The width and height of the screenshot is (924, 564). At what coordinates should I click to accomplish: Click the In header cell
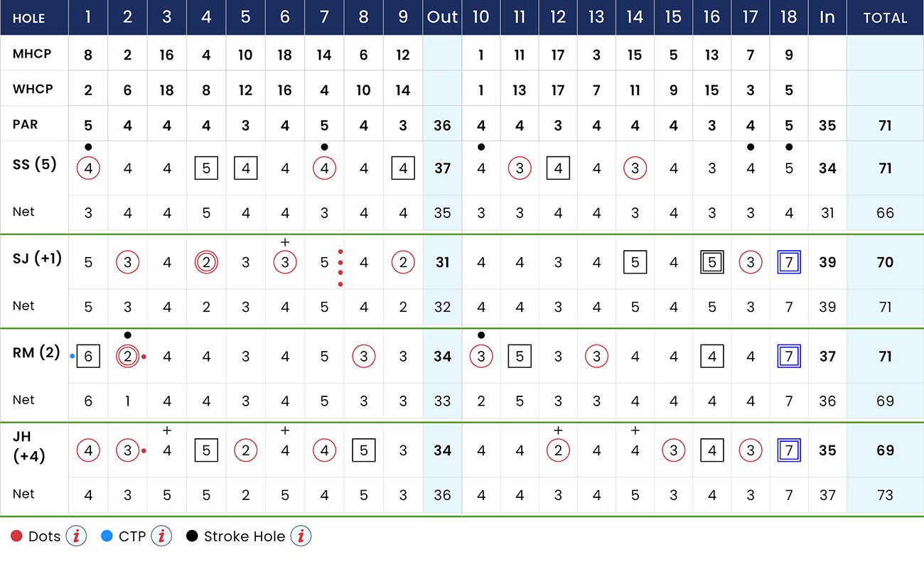pos(827,17)
